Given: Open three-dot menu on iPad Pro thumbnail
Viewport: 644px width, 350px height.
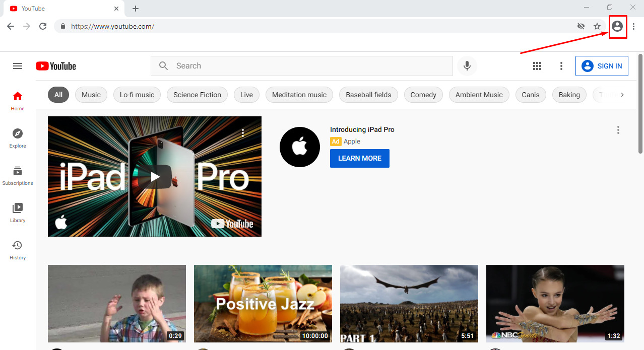Looking at the screenshot, I should pos(243,133).
